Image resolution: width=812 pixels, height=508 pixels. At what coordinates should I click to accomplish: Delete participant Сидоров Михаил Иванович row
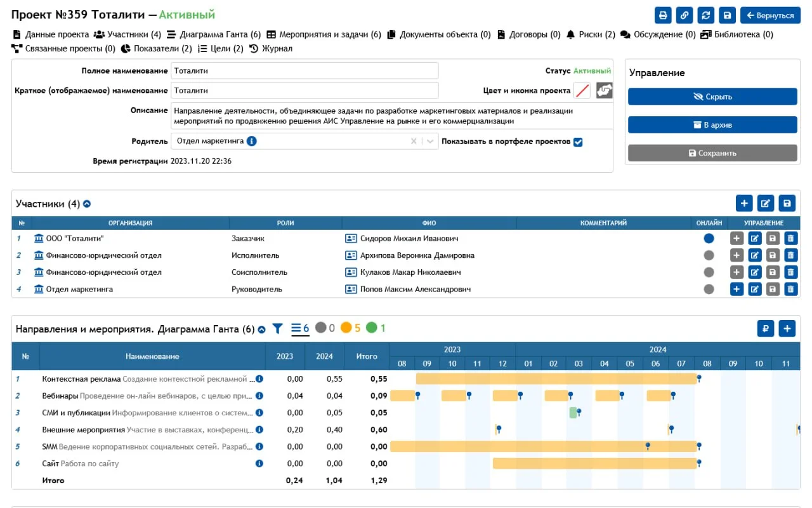click(790, 239)
